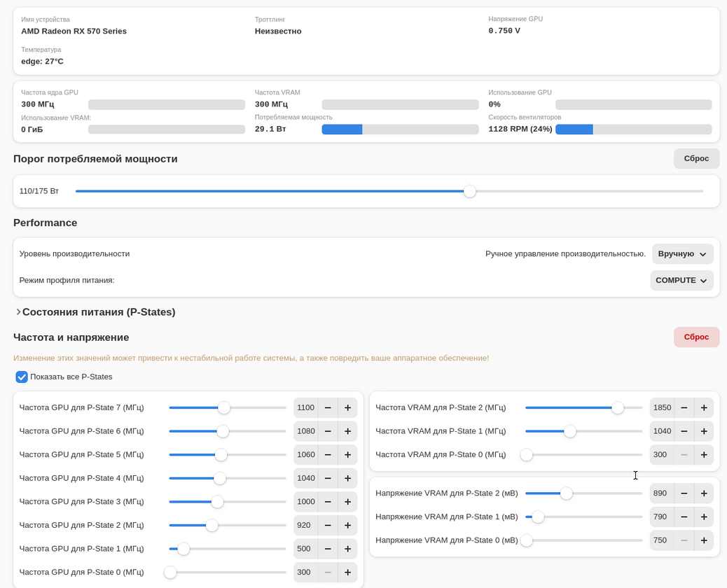Expand 'Состояния питания (P-States)' section

coord(96,311)
